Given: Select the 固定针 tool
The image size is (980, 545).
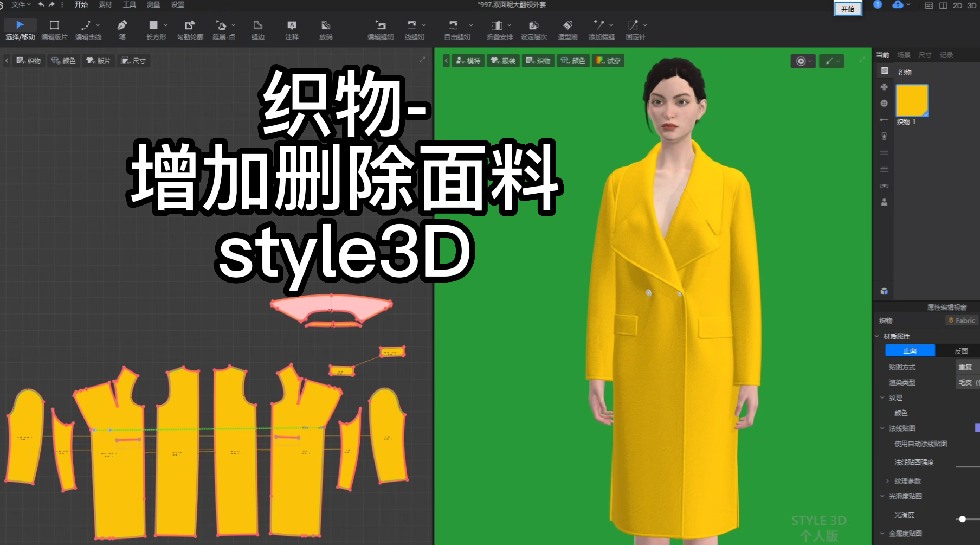Looking at the screenshot, I should point(635,30).
